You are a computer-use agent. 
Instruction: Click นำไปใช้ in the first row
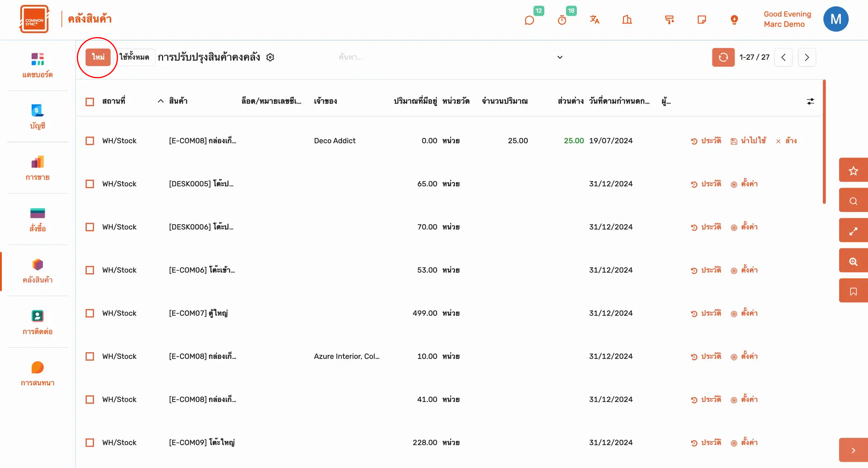coord(748,141)
